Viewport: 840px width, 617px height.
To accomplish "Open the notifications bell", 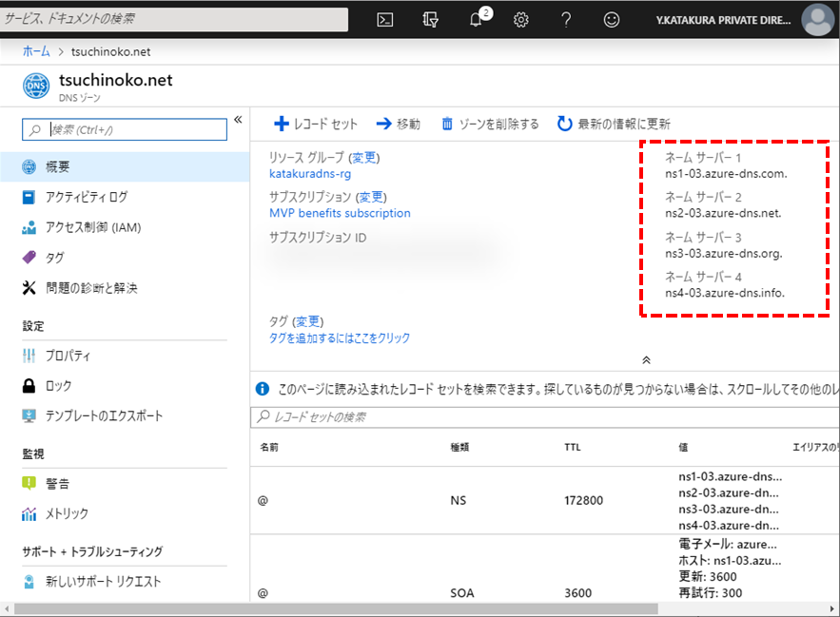I will pyautogui.click(x=477, y=19).
